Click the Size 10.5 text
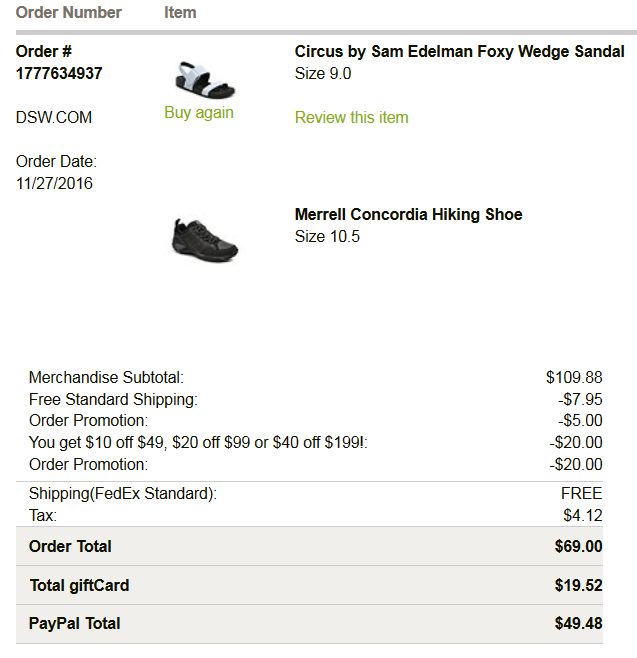This screenshot has height=658, width=637. [327, 237]
